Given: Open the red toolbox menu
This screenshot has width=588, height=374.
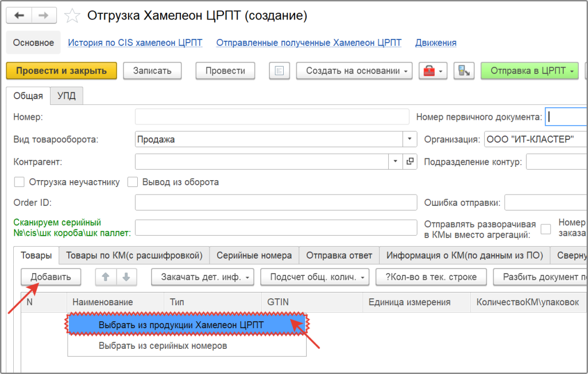Looking at the screenshot, I should click(x=433, y=71).
